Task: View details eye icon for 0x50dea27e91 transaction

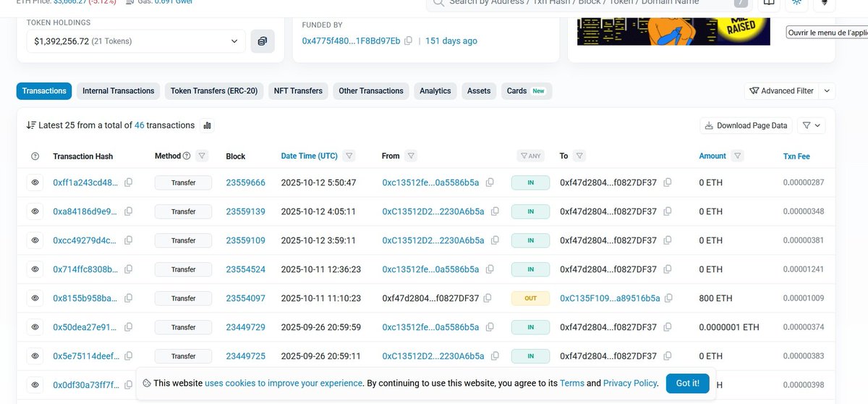Action: pos(35,327)
